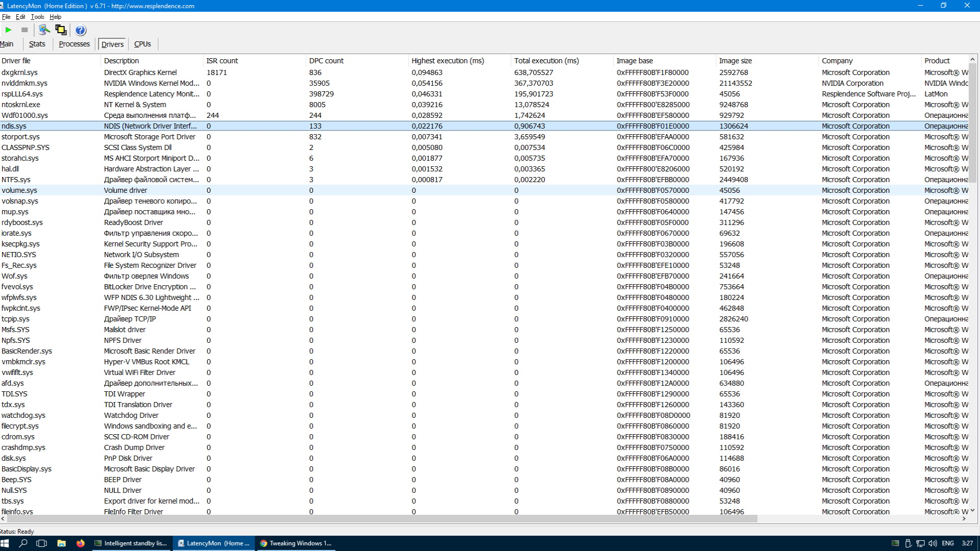Viewport: 980px width, 551px height.
Task: Open the Task Manager tray icon
Action: pos(895,543)
